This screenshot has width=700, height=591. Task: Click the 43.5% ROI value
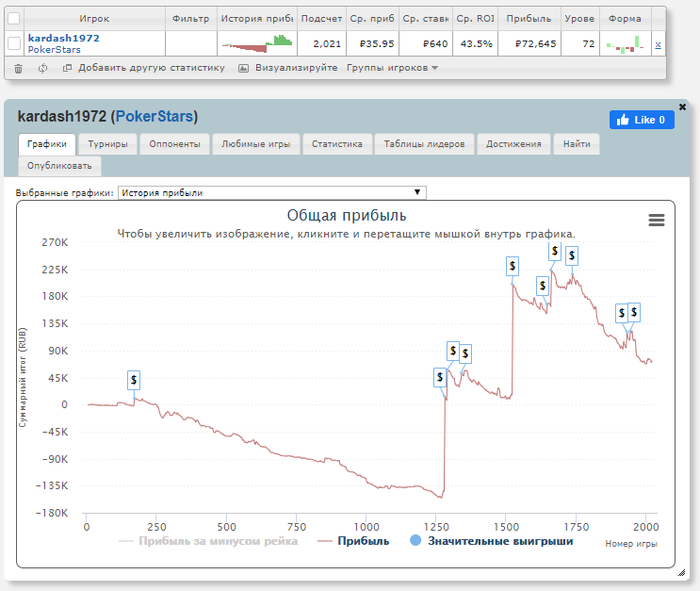[x=476, y=44]
